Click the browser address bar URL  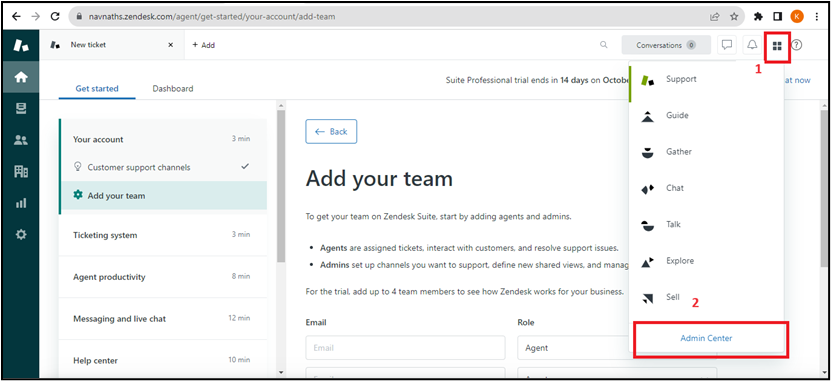click(x=211, y=16)
